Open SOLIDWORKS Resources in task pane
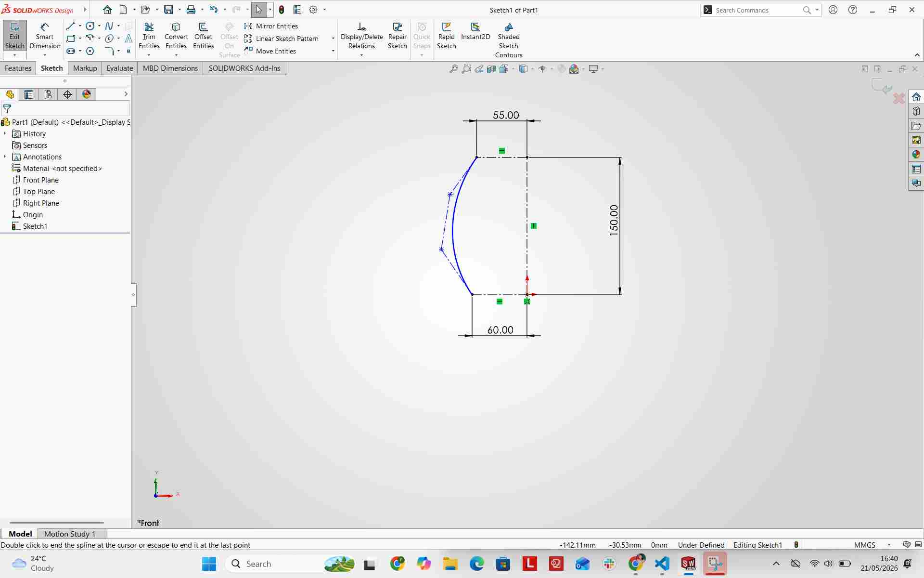 [916, 97]
